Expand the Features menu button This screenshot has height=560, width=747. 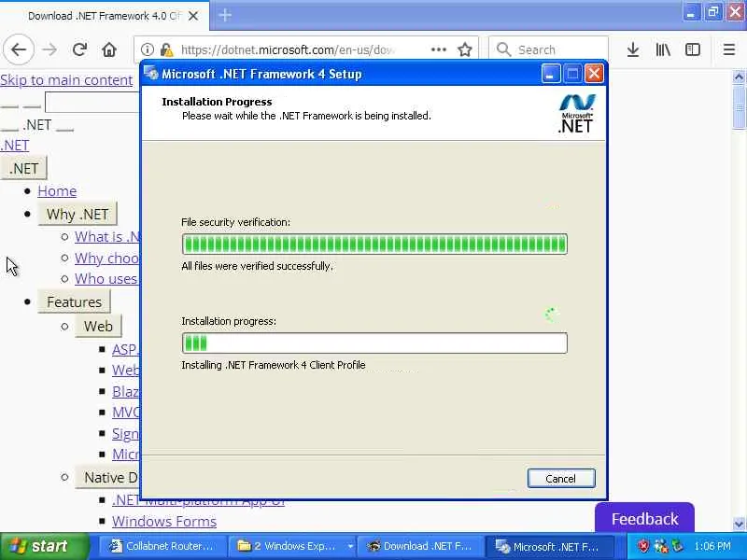click(74, 301)
